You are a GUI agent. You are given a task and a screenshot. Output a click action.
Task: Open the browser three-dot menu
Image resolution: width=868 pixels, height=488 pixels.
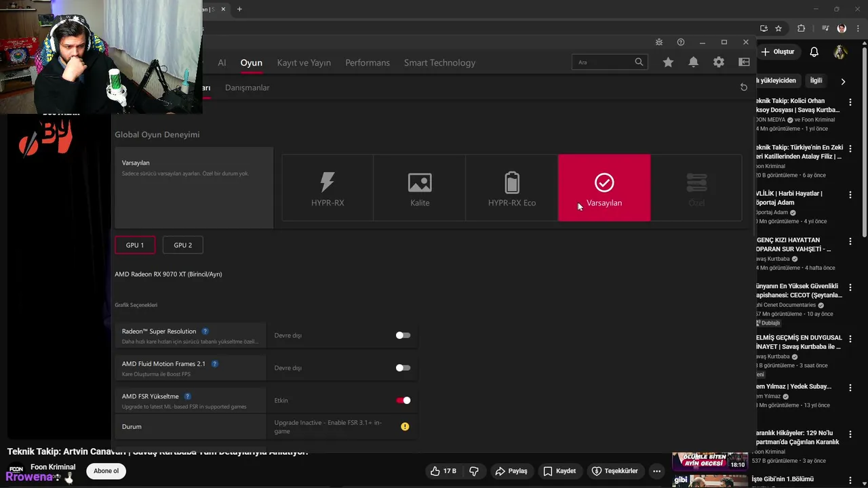pos(856,28)
